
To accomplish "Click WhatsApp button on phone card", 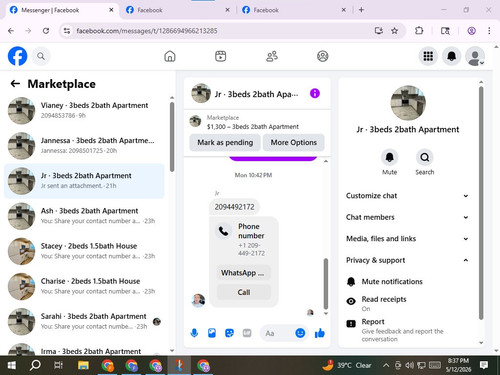I will tap(243, 273).
